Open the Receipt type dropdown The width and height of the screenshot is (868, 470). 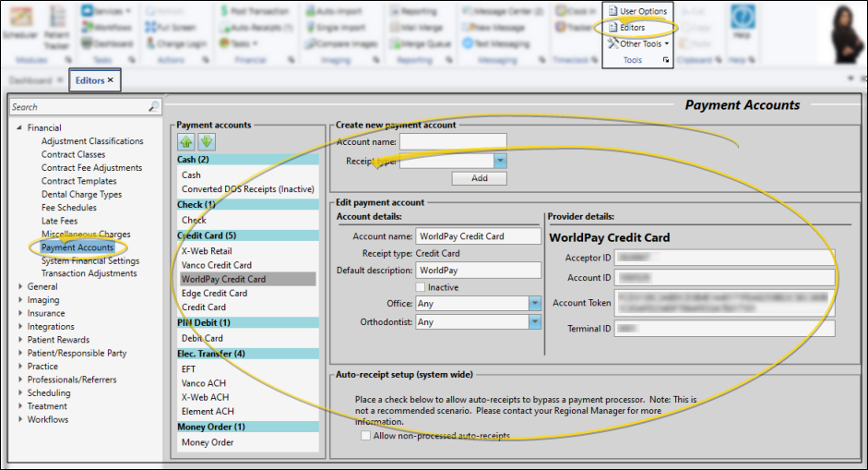(499, 161)
